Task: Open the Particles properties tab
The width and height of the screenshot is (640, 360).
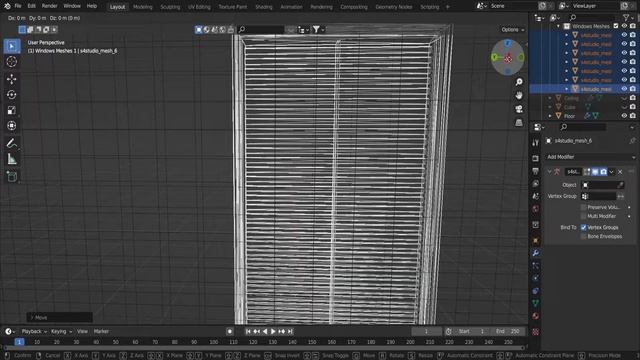Action: pyautogui.click(x=536, y=266)
